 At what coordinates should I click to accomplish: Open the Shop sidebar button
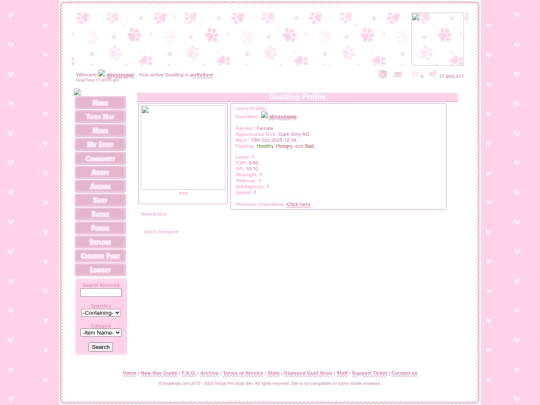(x=100, y=200)
